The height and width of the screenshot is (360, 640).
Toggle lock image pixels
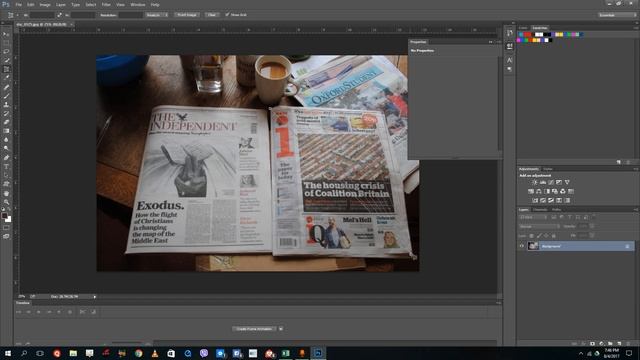pos(539,236)
